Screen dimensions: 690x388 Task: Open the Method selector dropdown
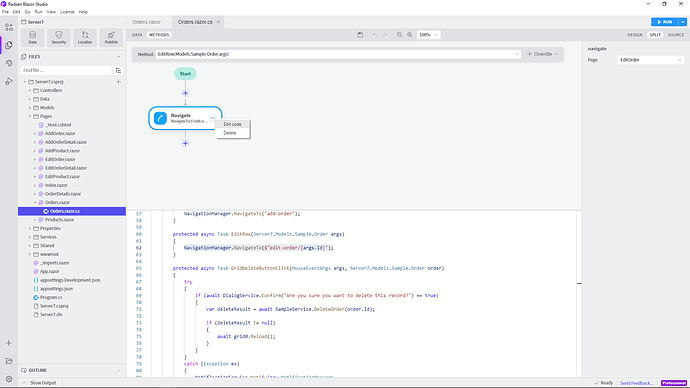coord(338,54)
